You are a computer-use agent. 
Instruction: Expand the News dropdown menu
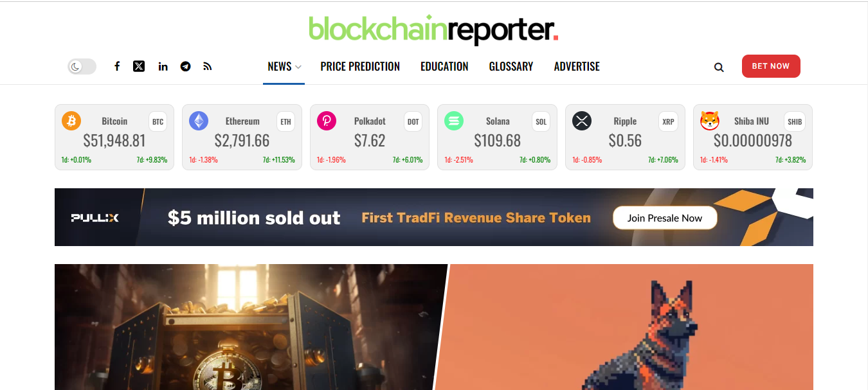[x=284, y=66]
